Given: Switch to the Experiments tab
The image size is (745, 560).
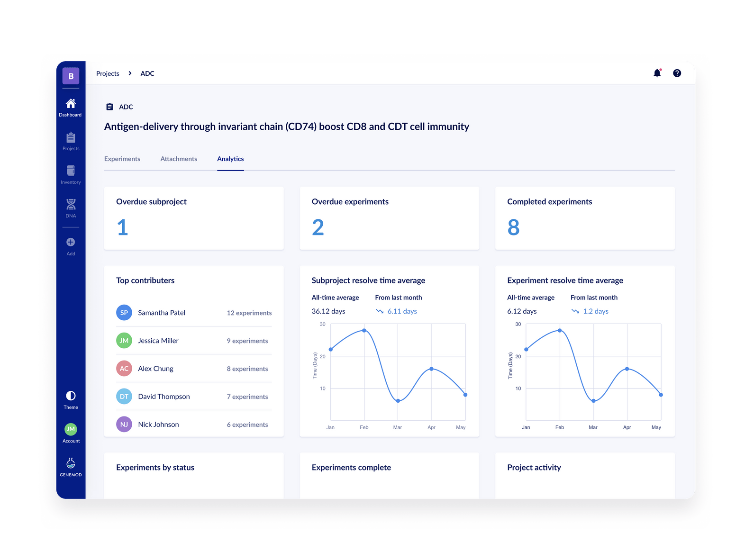Looking at the screenshot, I should [x=122, y=159].
